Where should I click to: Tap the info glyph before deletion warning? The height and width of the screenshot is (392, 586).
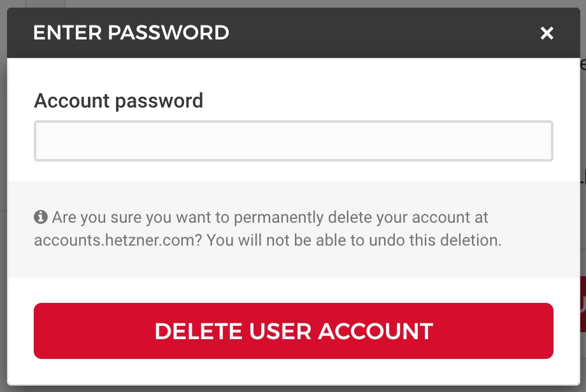[x=41, y=217]
